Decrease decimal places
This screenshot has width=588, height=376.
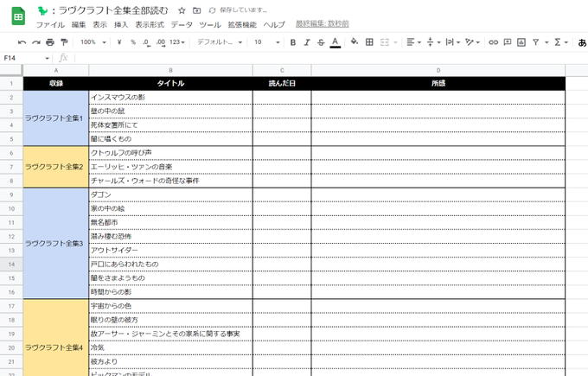pyautogui.click(x=147, y=42)
